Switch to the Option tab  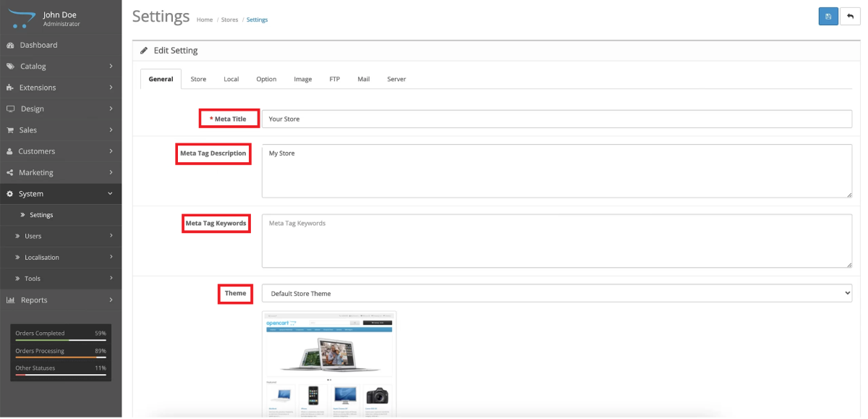pyautogui.click(x=266, y=79)
